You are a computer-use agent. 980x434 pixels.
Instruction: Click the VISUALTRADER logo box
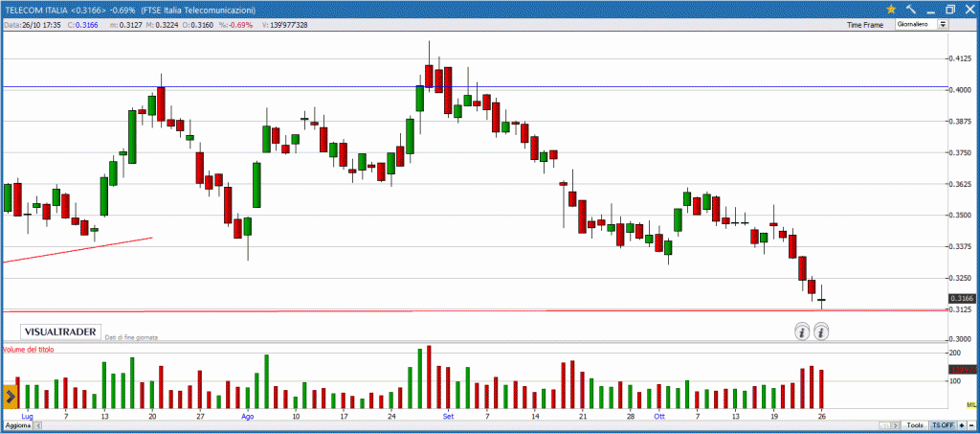pyautogui.click(x=60, y=331)
